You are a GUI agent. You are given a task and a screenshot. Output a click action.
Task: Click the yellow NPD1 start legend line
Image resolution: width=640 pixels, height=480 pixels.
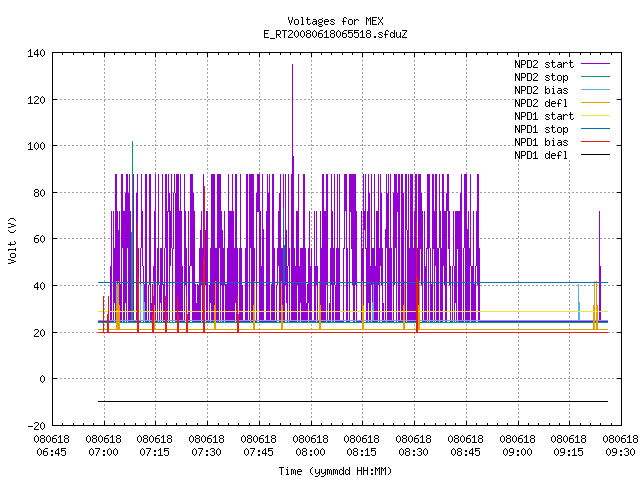pyautogui.click(x=596, y=116)
